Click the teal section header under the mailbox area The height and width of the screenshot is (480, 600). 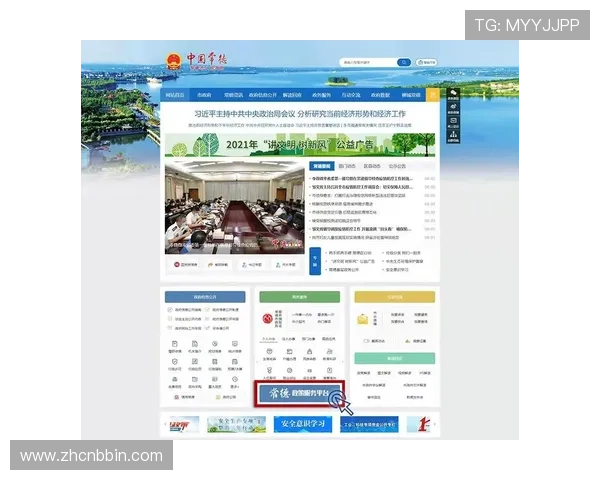click(x=395, y=359)
